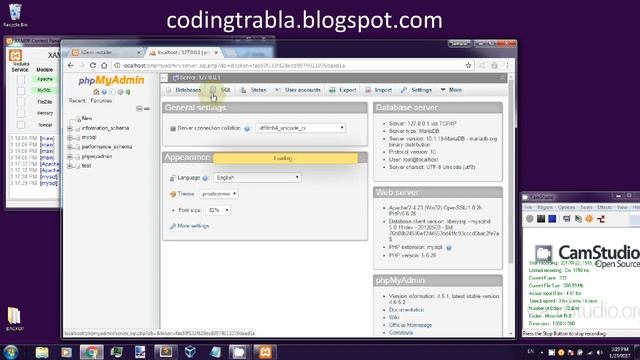Toggle the Mercury service checkbox in XAMPP

[21, 113]
